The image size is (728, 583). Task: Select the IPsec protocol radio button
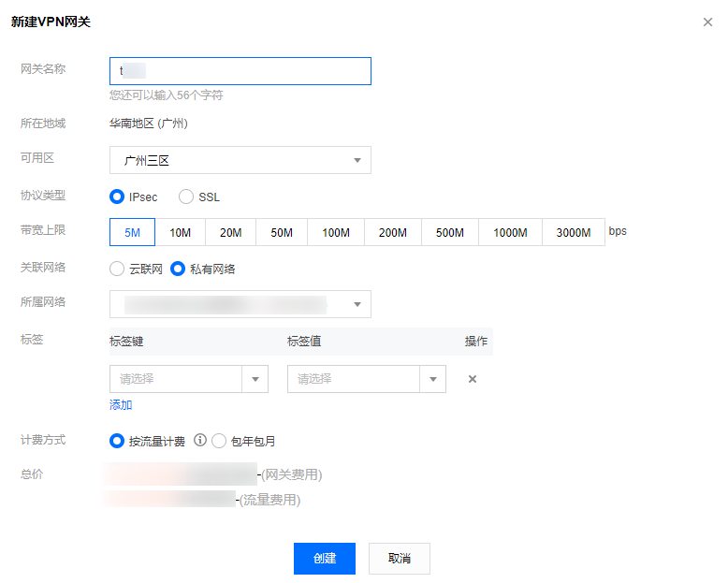[117, 197]
